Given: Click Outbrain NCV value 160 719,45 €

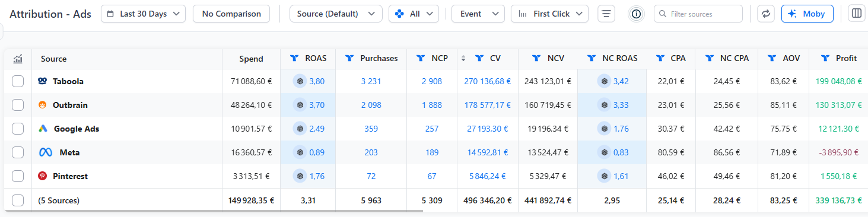Looking at the screenshot, I should (x=548, y=105).
